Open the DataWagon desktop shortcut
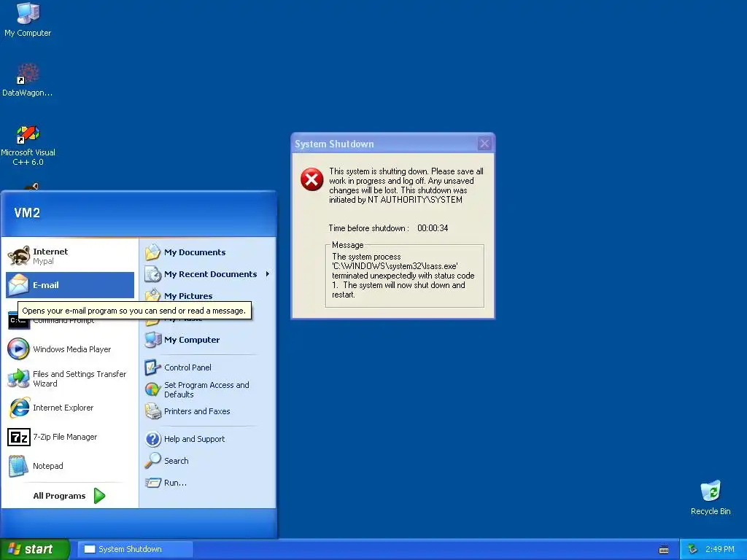 point(28,79)
